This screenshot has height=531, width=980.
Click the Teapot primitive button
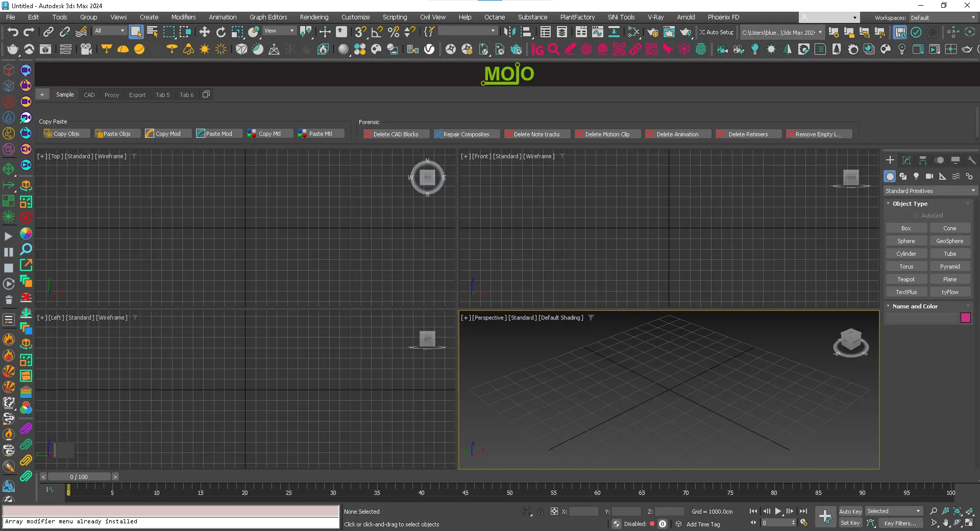click(x=906, y=279)
